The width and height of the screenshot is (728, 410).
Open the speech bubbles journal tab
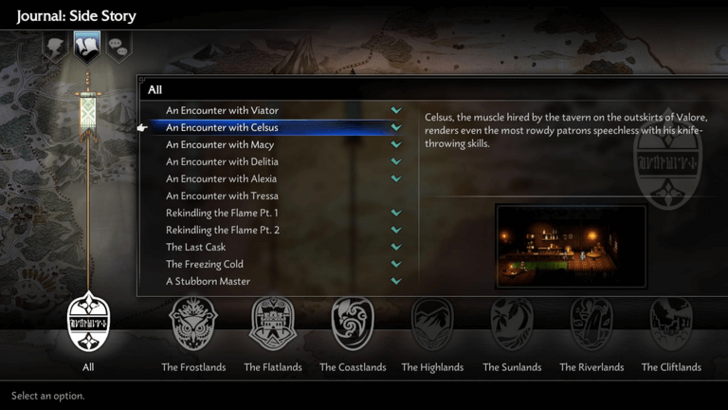click(x=118, y=47)
